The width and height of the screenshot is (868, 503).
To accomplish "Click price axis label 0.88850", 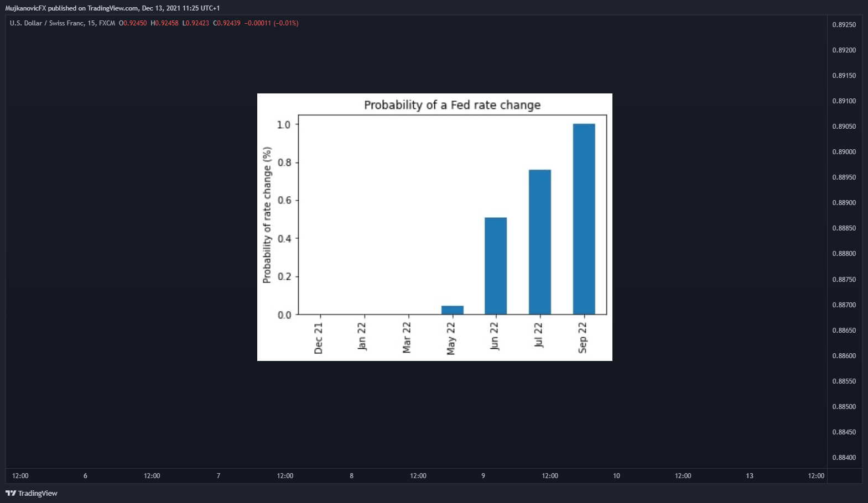I will point(844,228).
